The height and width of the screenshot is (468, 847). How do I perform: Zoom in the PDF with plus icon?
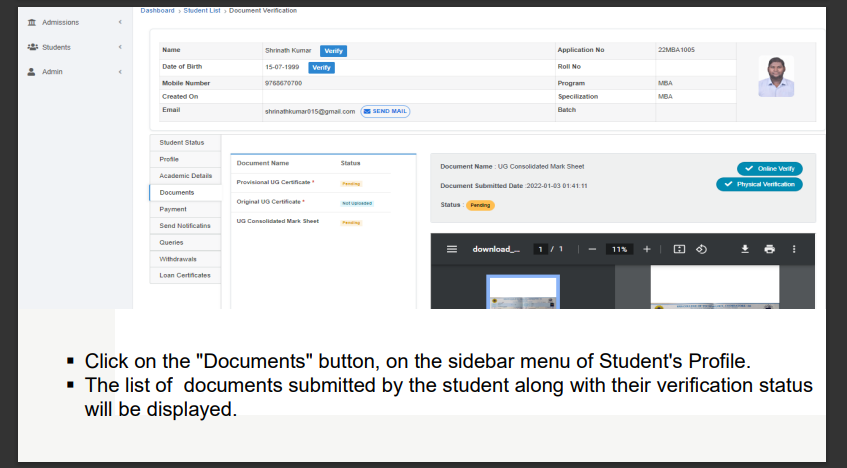pos(647,249)
